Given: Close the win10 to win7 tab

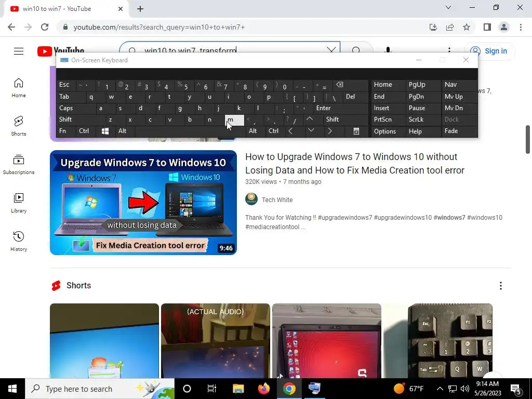Looking at the screenshot, I should click(x=121, y=9).
